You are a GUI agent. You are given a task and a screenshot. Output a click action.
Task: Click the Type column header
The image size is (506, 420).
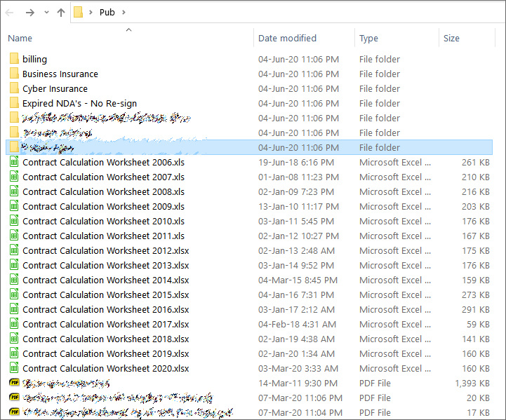pyautogui.click(x=368, y=39)
